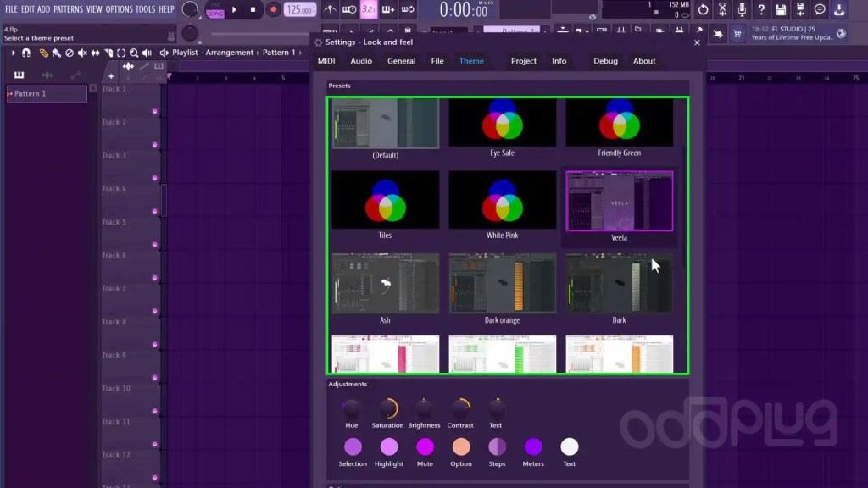
Task: Open the TOOLS menu
Action: click(x=146, y=9)
